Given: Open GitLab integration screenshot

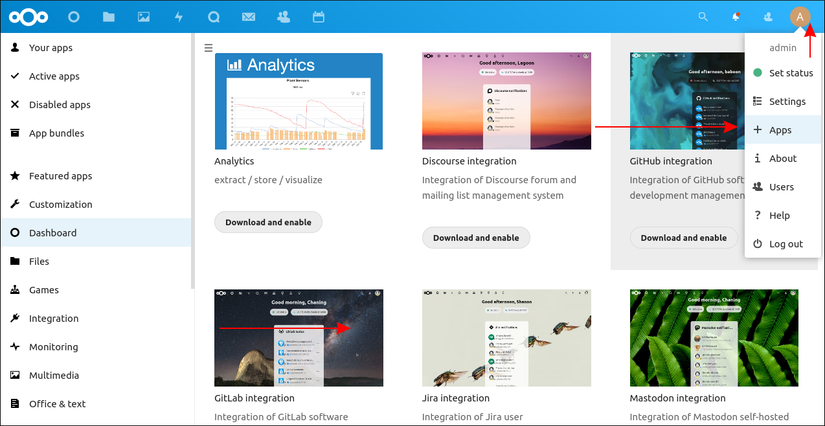Looking at the screenshot, I should (299, 338).
